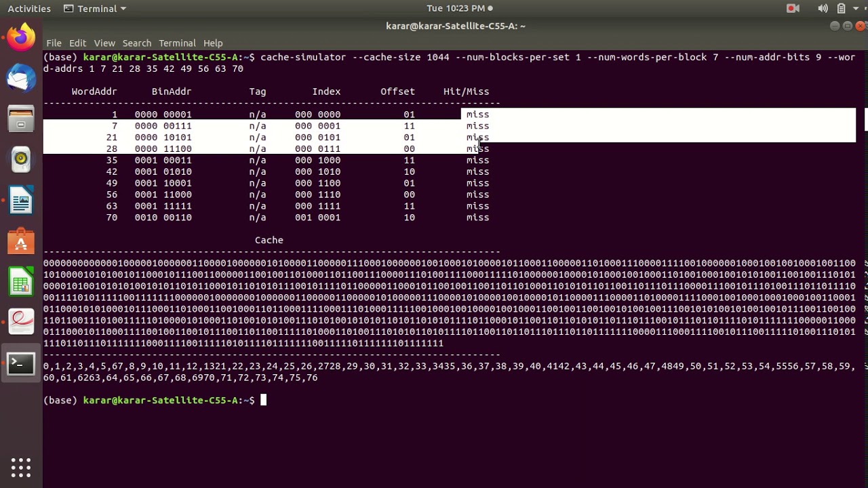
Task: Start Rhythmbox music player from dock
Action: 21,159
